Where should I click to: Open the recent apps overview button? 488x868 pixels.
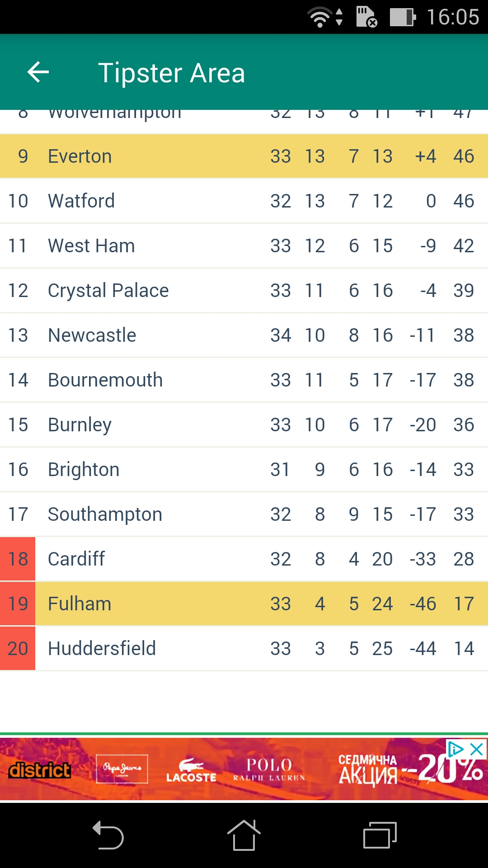(x=380, y=835)
